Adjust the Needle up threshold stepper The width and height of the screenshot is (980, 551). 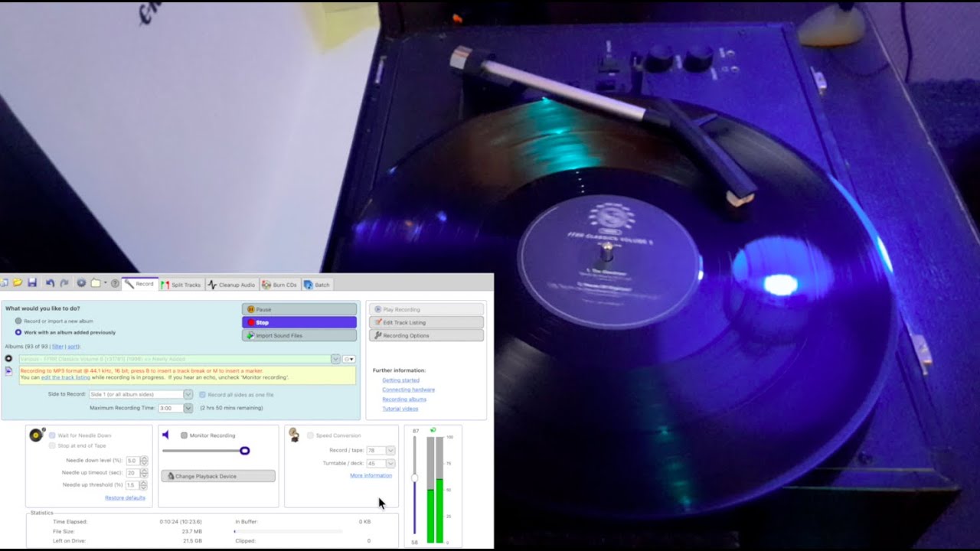coord(144,485)
